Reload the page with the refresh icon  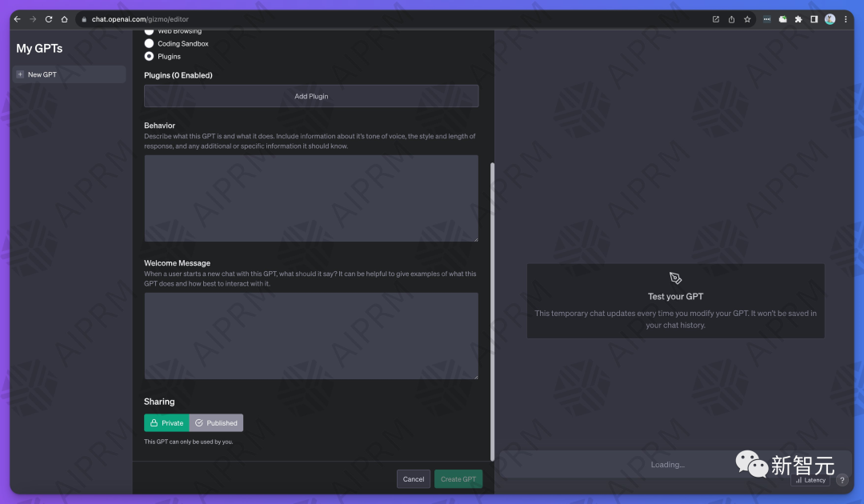[x=49, y=19]
